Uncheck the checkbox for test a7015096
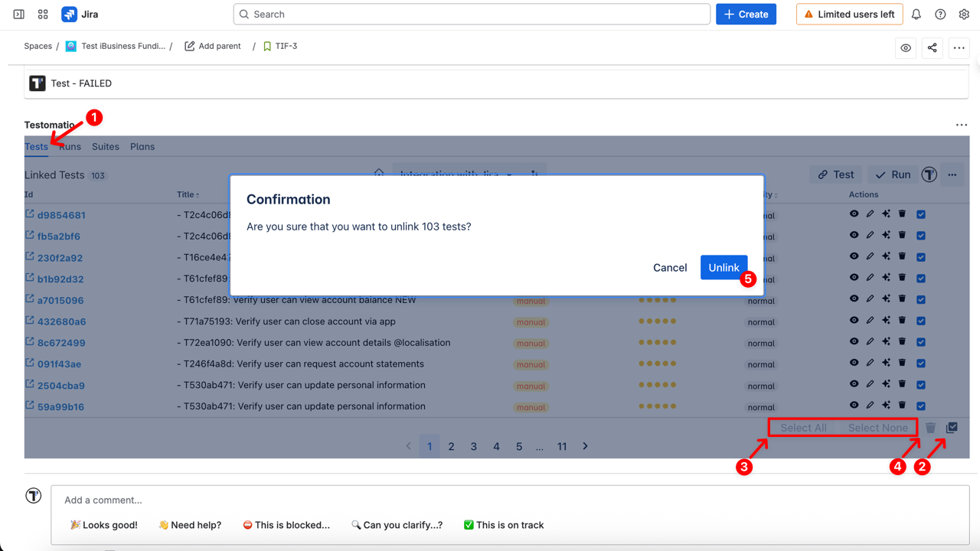 point(921,299)
